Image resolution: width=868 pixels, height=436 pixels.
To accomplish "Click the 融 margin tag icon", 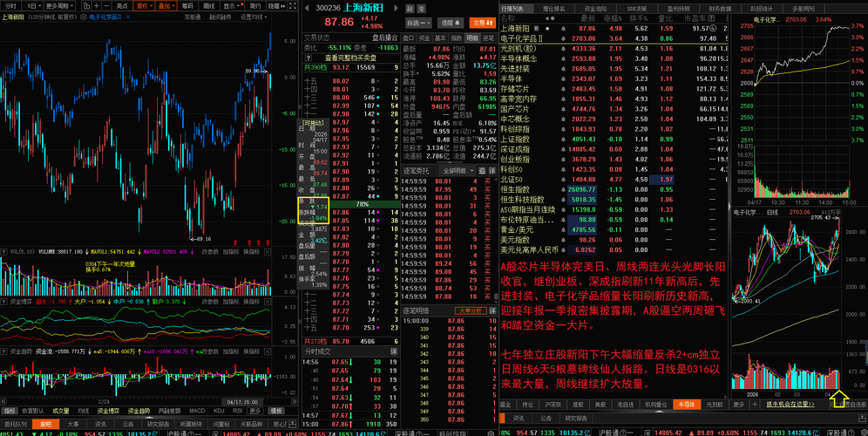I will tap(410, 9).
